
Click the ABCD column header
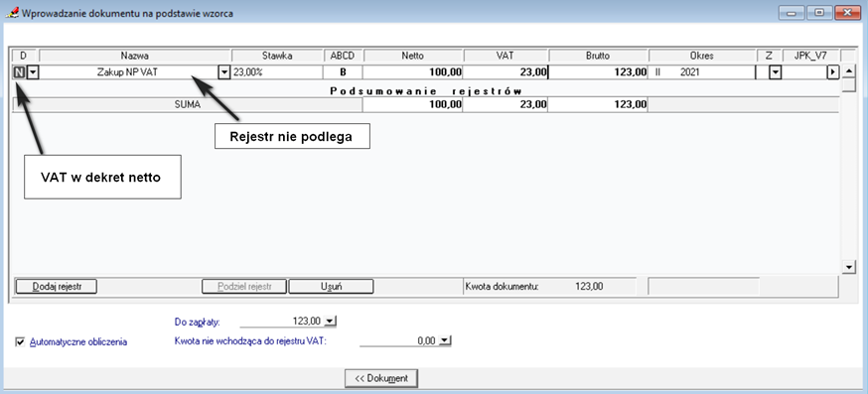coord(344,56)
